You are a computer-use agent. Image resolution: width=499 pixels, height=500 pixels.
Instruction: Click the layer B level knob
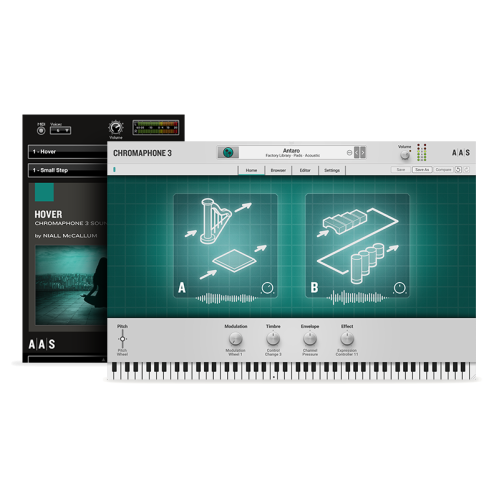(400, 288)
